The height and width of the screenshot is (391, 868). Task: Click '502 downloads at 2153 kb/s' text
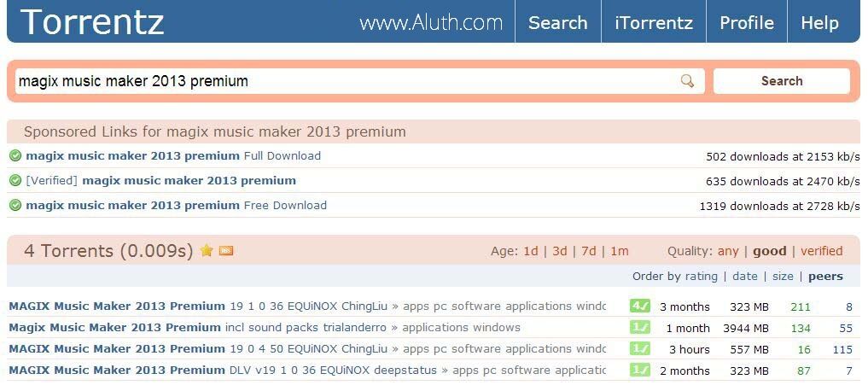[783, 157]
